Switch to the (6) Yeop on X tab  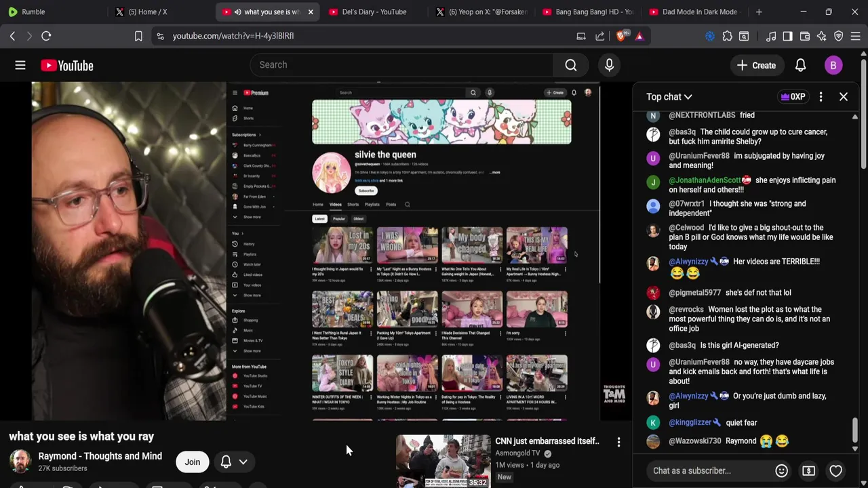pos(482,12)
